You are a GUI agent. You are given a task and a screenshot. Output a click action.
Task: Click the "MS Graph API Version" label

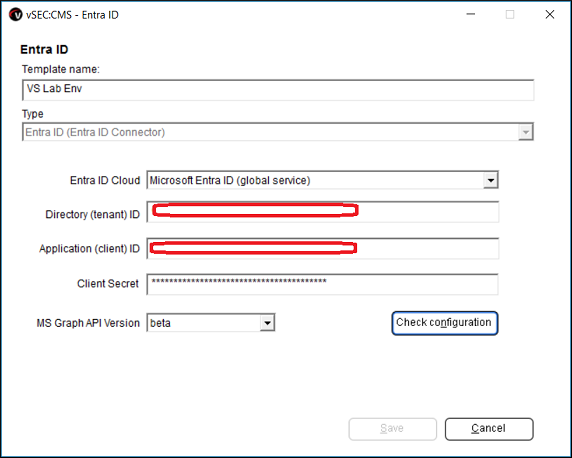pos(88,323)
